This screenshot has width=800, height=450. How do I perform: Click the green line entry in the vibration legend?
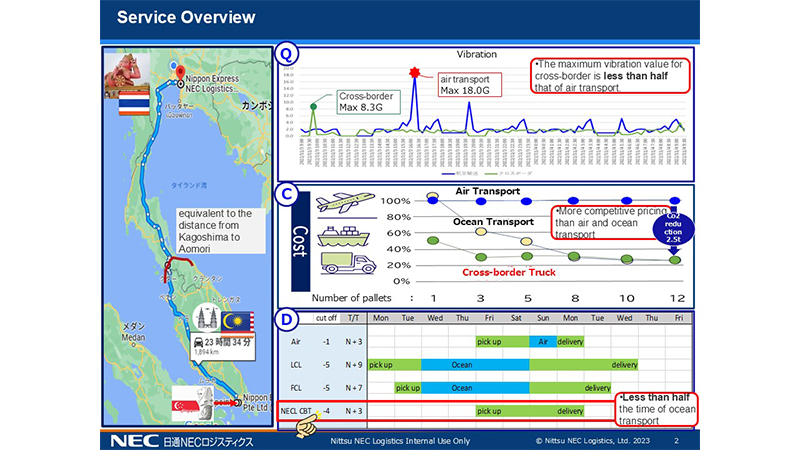[x=508, y=174]
